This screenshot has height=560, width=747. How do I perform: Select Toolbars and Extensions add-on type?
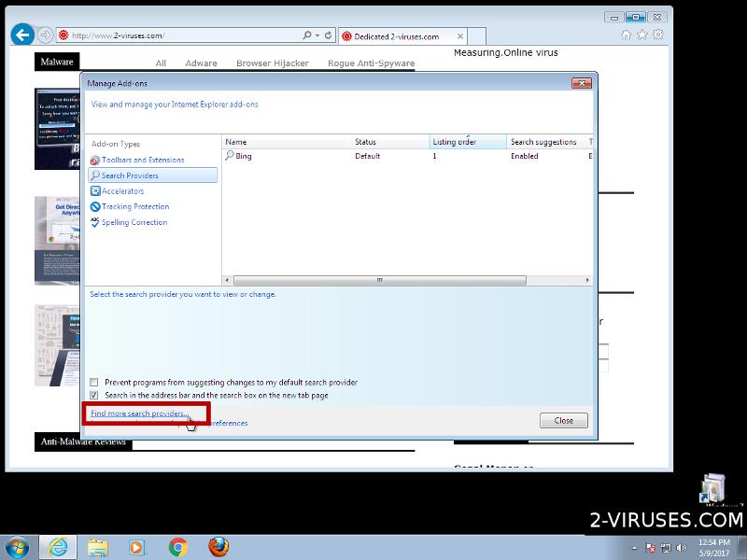point(143,161)
